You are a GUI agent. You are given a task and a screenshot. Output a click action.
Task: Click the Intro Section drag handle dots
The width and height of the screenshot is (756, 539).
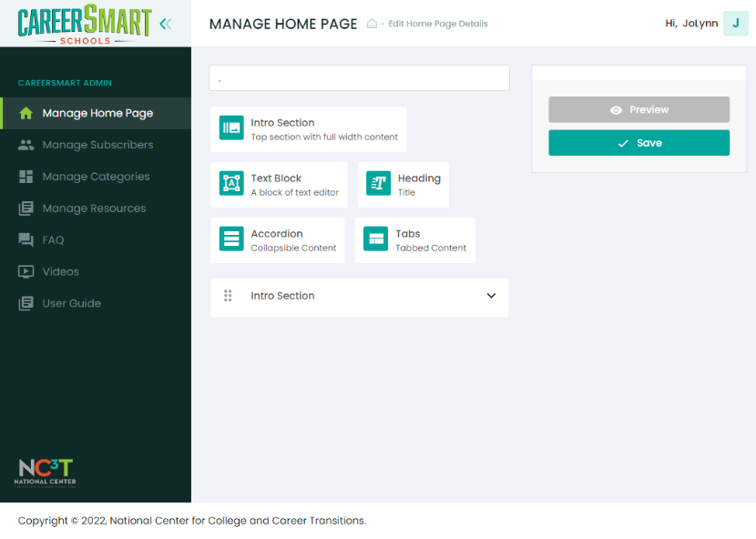click(x=228, y=295)
